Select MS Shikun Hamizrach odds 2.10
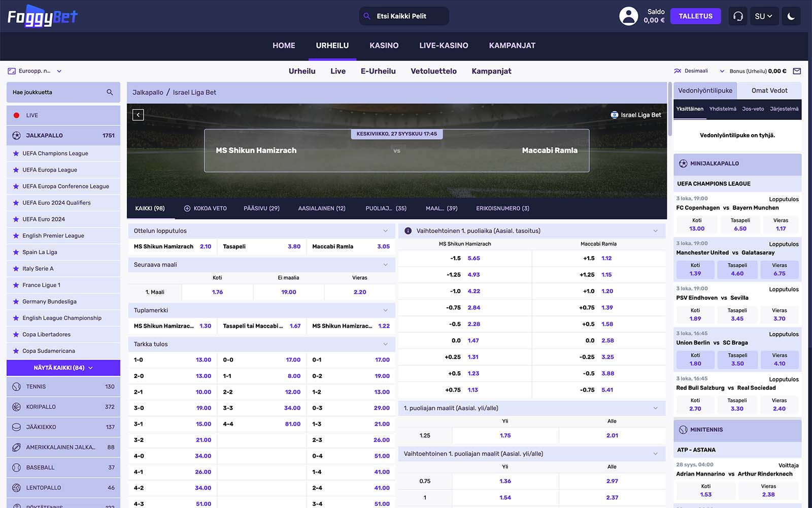 pyautogui.click(x=206, y=246)
